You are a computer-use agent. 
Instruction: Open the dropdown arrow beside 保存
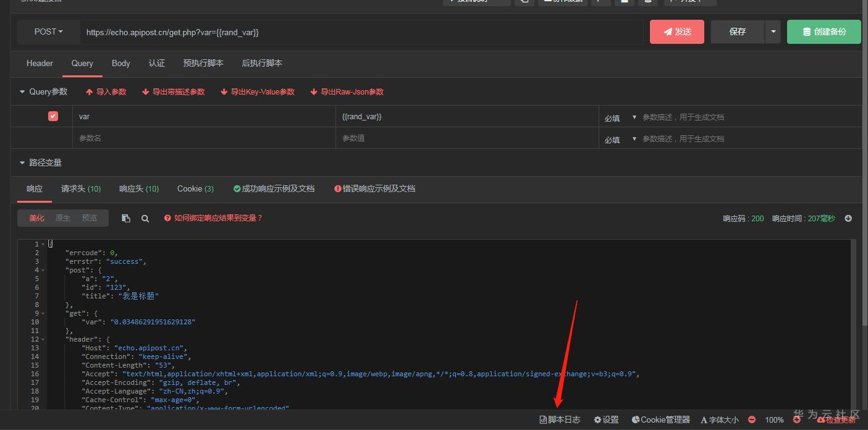coord(773,32)
